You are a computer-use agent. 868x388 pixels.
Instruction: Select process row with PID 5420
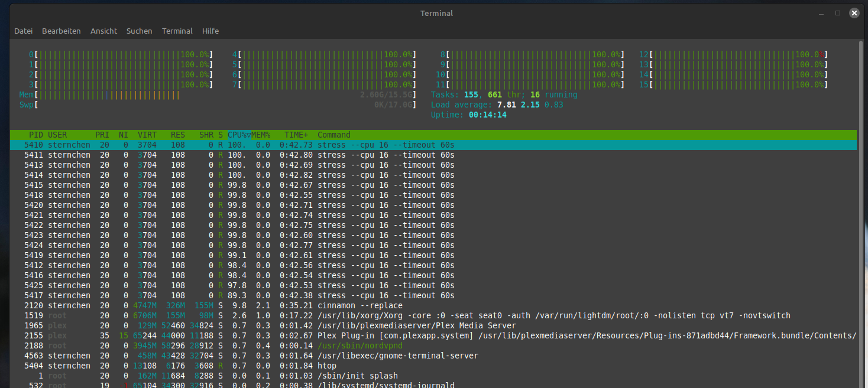(x=433, y=205)
